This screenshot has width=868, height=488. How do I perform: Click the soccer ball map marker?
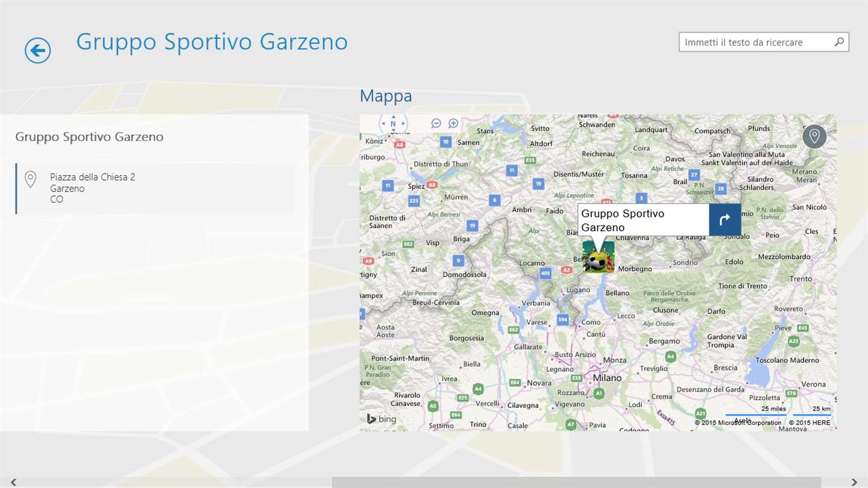coord(599,257)
